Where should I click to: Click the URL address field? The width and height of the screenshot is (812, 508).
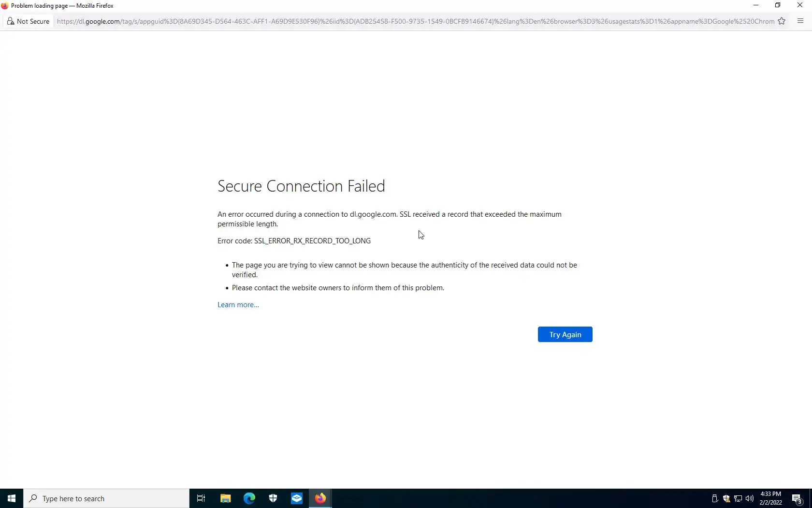(x=416, y=21)
